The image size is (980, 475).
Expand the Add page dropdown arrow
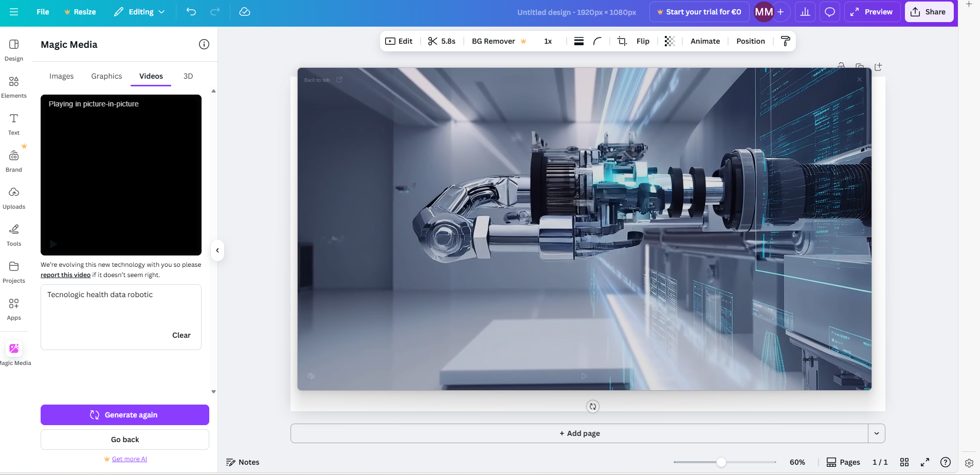point(877,433)
